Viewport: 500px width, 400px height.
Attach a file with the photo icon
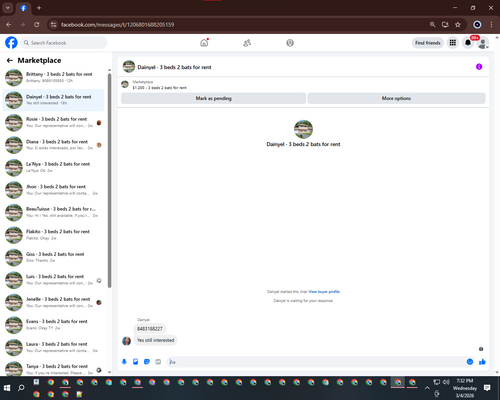click(135, 362)
